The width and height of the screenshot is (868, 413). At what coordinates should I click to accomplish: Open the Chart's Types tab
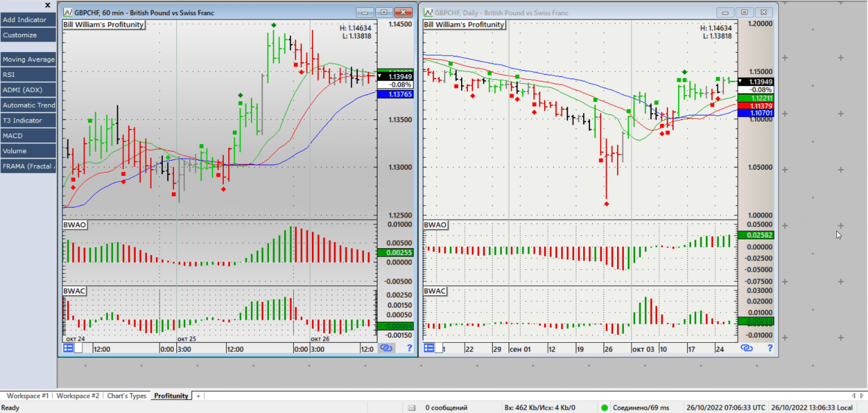[127, 396]
